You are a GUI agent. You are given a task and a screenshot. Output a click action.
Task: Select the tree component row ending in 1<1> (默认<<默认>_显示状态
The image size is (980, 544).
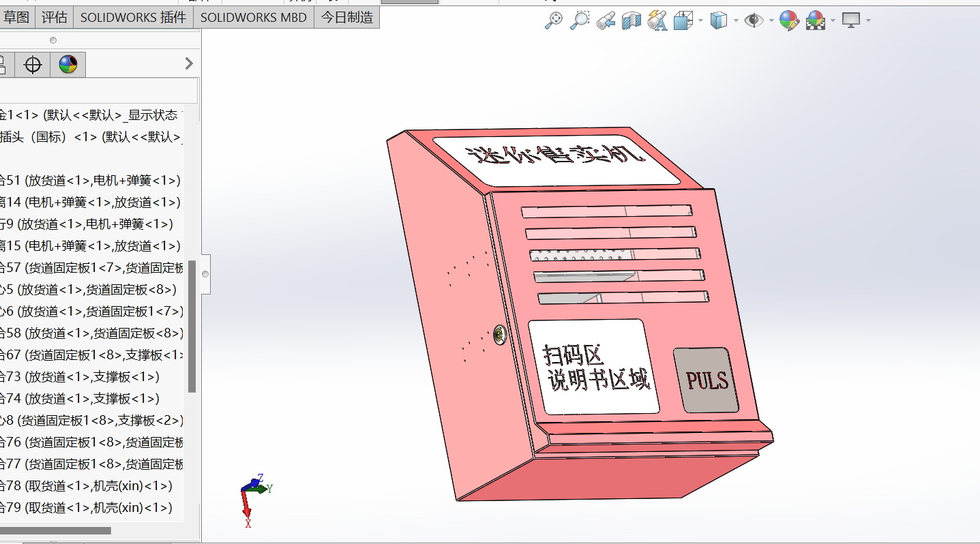(91, 115)
